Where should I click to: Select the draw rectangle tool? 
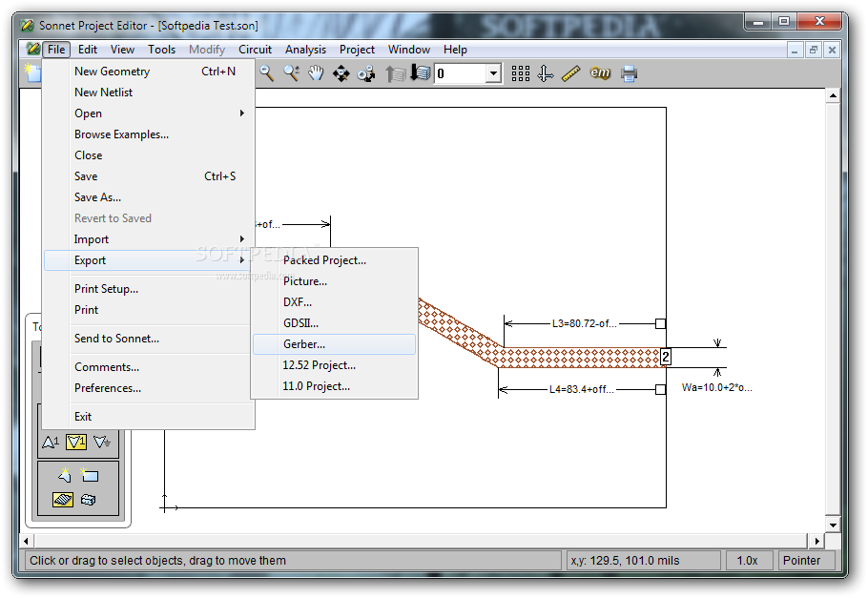[x=89, y=475]
